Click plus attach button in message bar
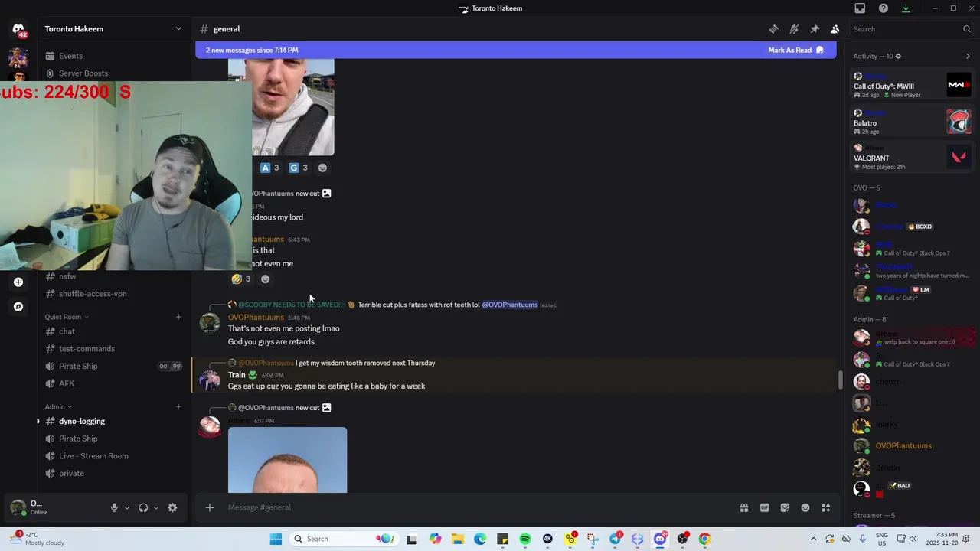This screenshot has width=980, height=551. click(x=210, y=507)
